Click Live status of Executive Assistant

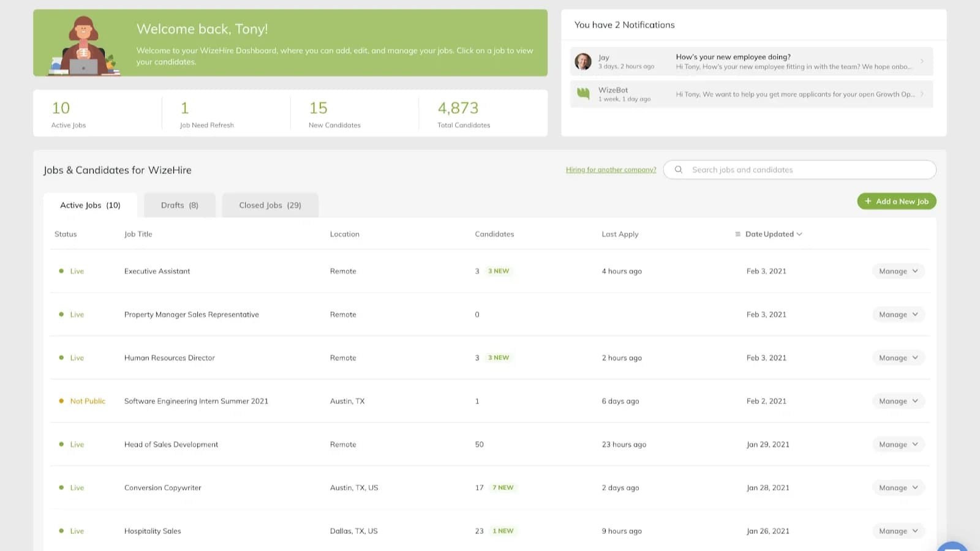pyautogui.click(x=77, y=271)
